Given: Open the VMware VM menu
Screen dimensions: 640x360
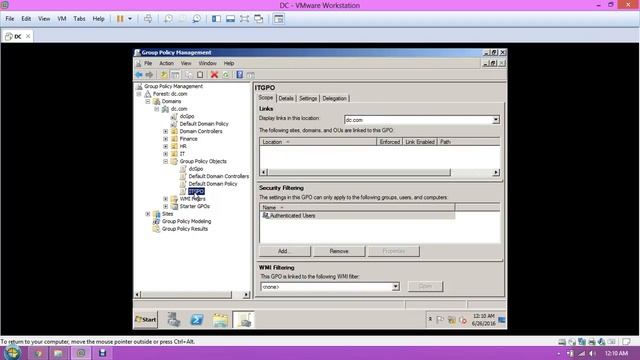Looking at the screenshot, I should coord(62,19).
